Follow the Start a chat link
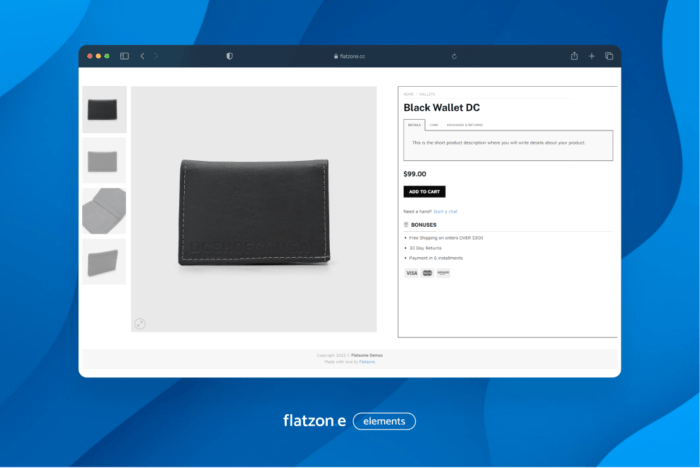 [445, 211]
